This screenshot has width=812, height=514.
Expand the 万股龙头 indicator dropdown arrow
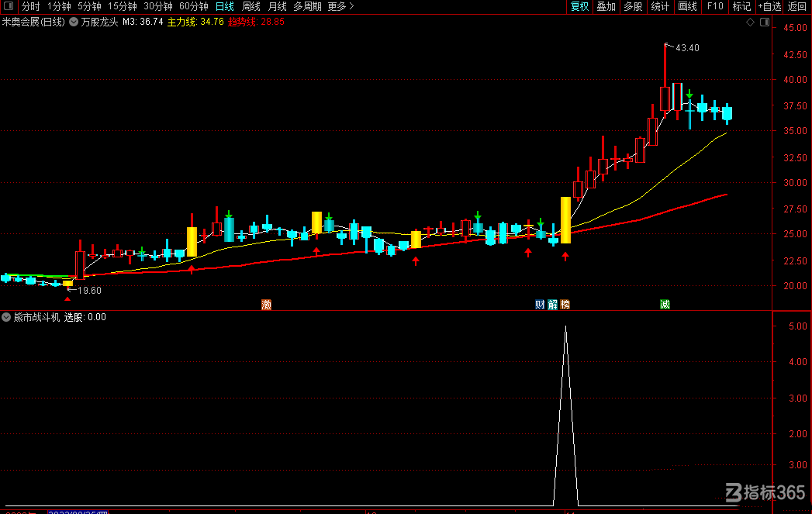(74, 22)
